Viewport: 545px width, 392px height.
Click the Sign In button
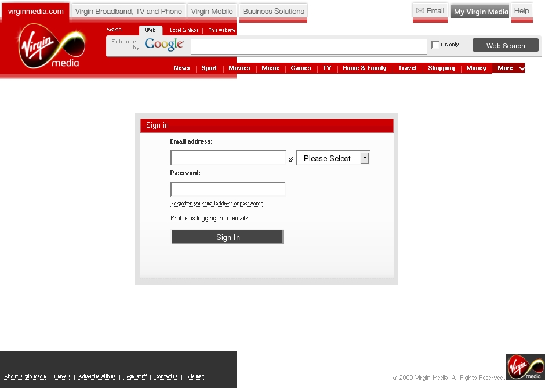[227, 237]
